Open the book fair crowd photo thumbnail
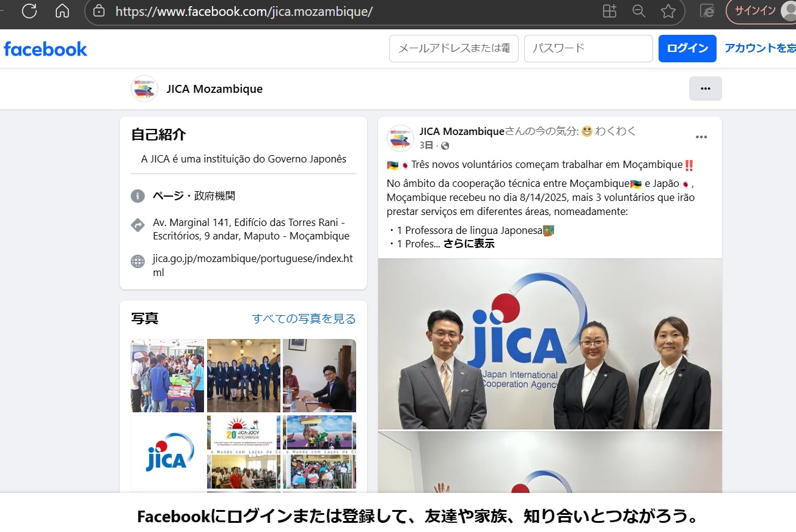The height and width of the screenshot is (532, 796). (167, 376)
